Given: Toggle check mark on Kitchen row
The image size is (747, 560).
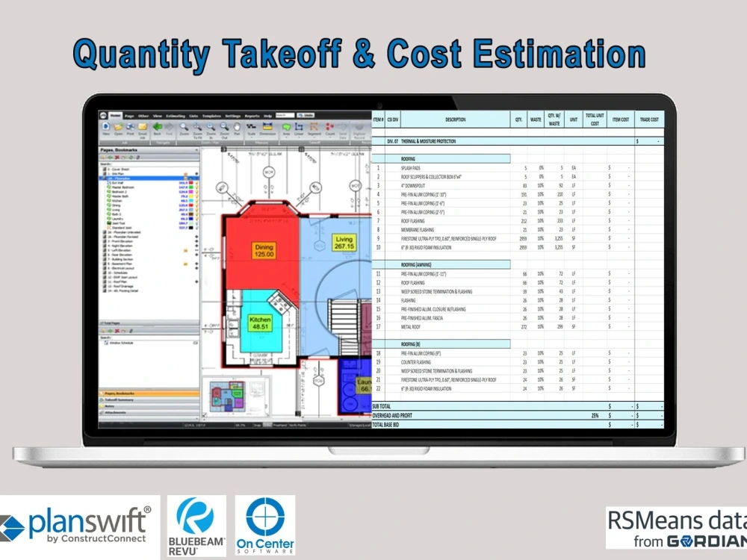Looking at the screenshot, I should [196, 201].
